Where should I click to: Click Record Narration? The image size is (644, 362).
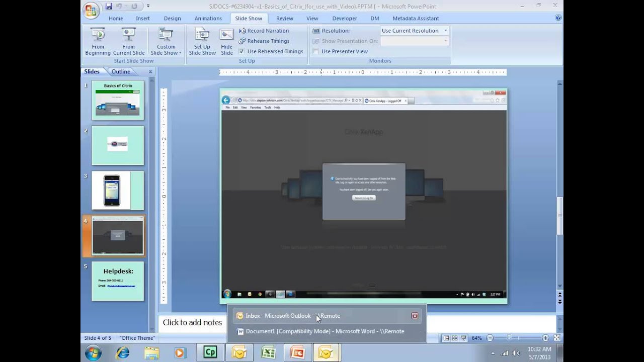(x=264, y=31)
